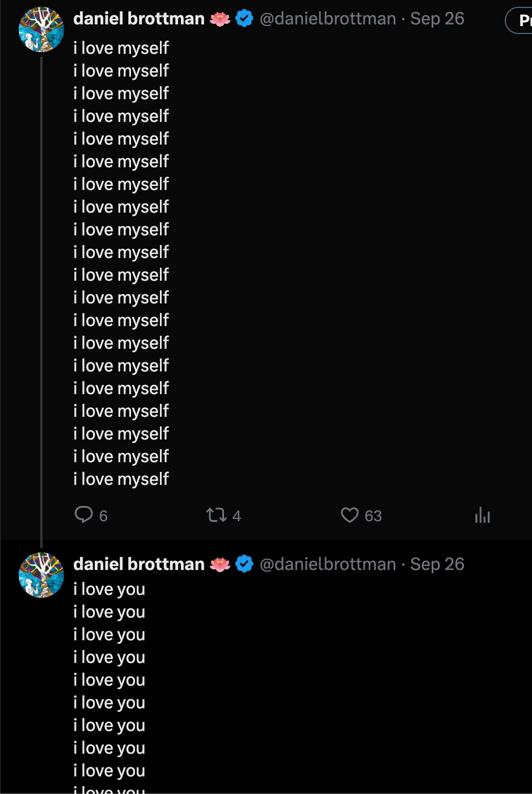Click the 'Sep 26' timestamp on the second tweet
The width and height of the screenshot is (532, 794).
point(437,564)
